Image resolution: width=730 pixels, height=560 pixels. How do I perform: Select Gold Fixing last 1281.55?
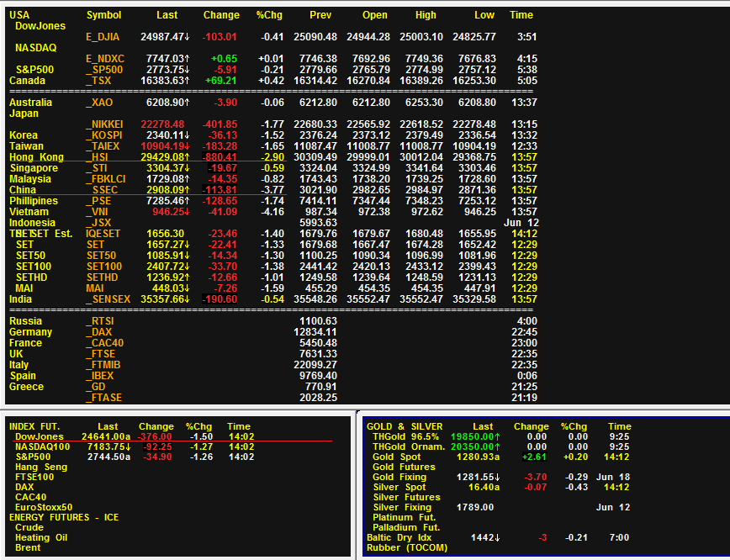479,477
